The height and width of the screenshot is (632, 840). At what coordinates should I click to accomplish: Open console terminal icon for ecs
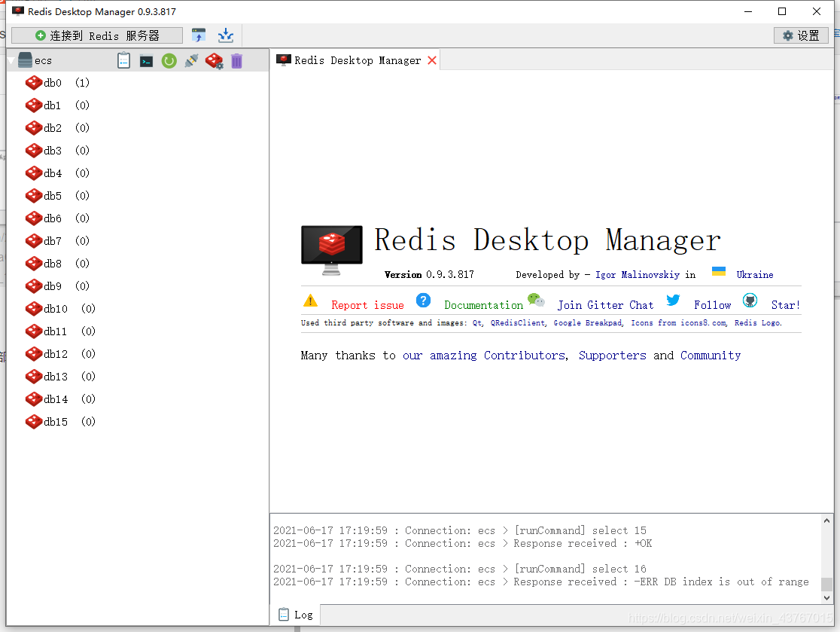click(146, 61)
